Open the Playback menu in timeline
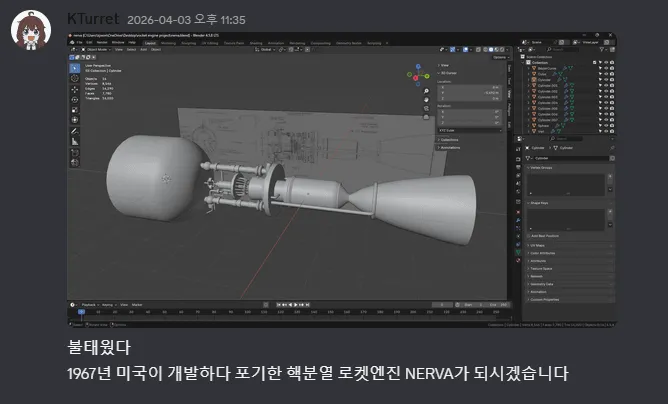The image size is (668, 404). point(89,305)
